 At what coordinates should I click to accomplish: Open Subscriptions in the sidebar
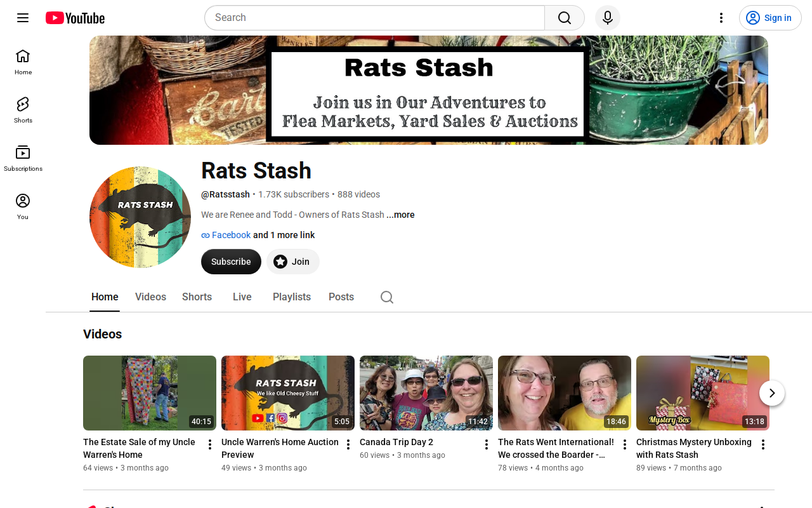pos(23,159)
